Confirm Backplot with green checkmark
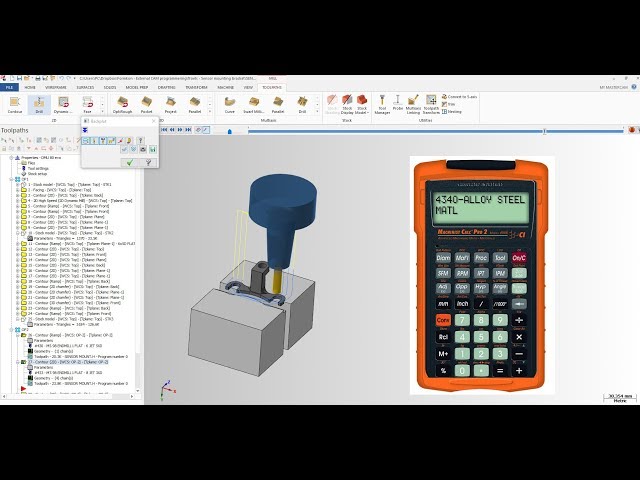The height and width of the screenshot is (480, 640). pyautogui.click(x=130, y=162)
